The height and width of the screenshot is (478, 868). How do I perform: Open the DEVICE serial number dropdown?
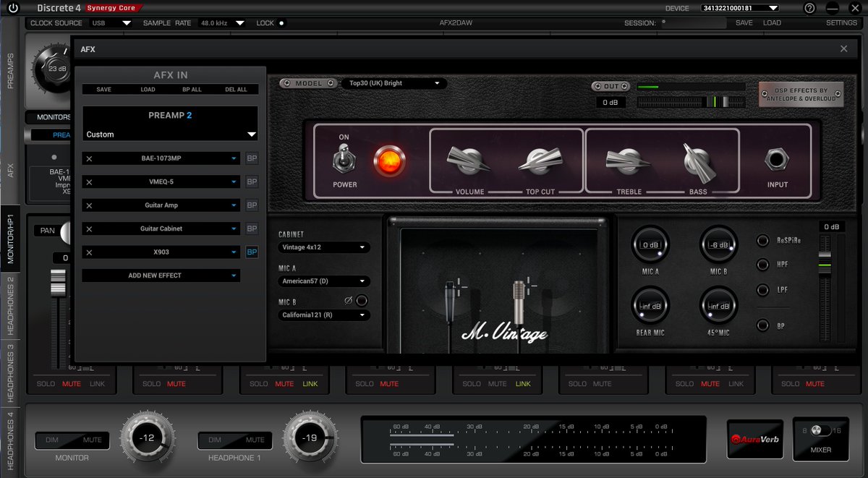click(x=739, y=8)
